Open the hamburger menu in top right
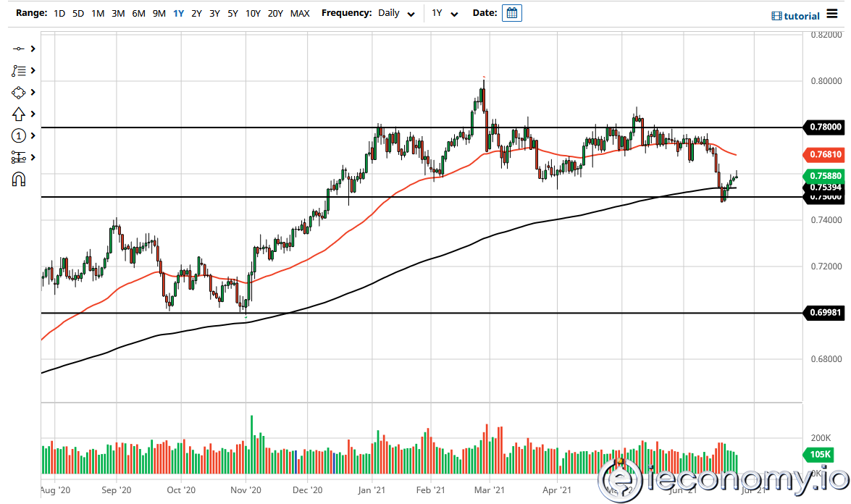The image size is (851, 504). [831, 14]
